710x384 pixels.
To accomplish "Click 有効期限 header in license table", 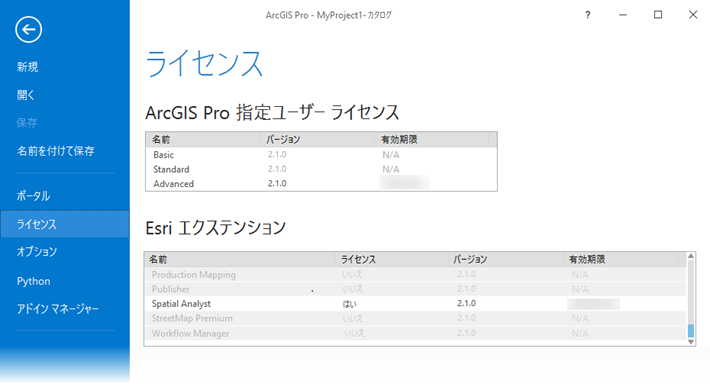I will tap(399, 139).
